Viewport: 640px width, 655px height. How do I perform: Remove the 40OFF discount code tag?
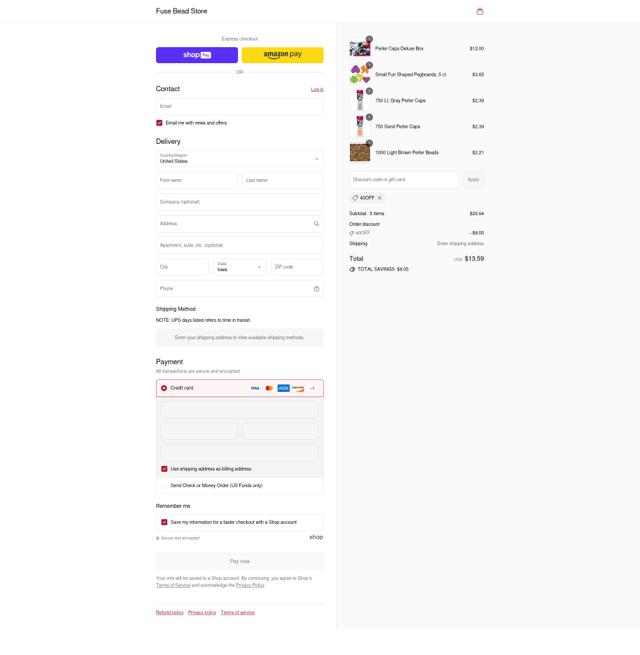pos(380,198)
